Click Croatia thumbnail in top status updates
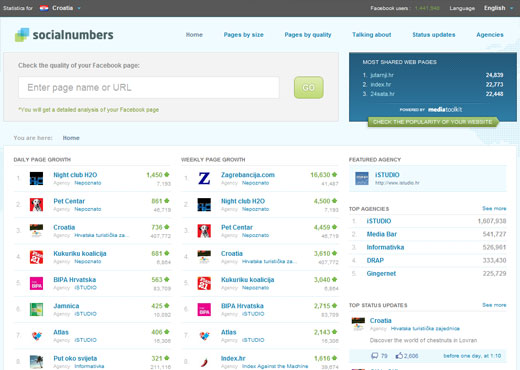This screenshot has height=370, width=520. (x=358, y=324)
